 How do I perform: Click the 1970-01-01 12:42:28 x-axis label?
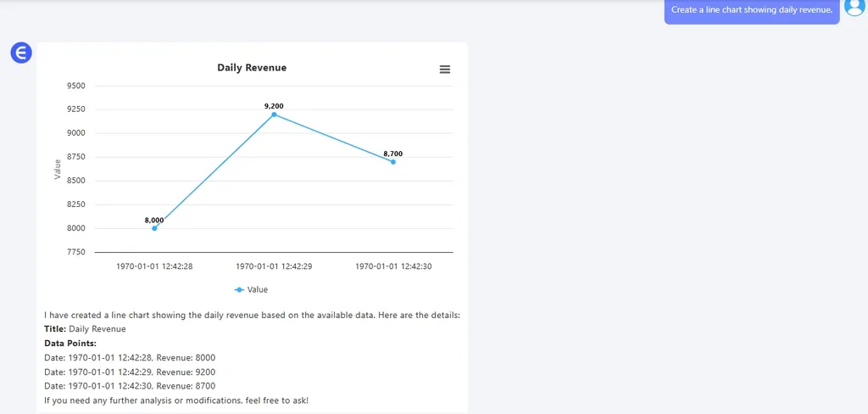154,266
